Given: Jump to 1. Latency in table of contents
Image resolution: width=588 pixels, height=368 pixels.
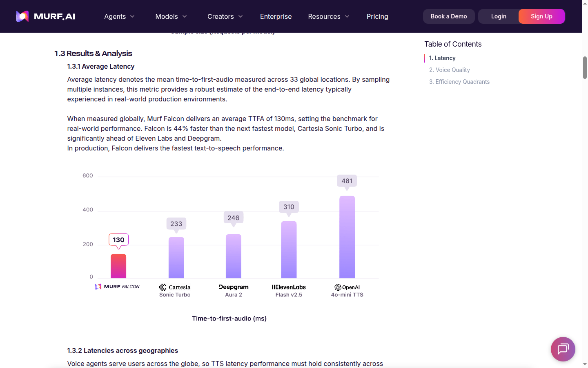Looking at the screenshot, I should pos(442,58).
